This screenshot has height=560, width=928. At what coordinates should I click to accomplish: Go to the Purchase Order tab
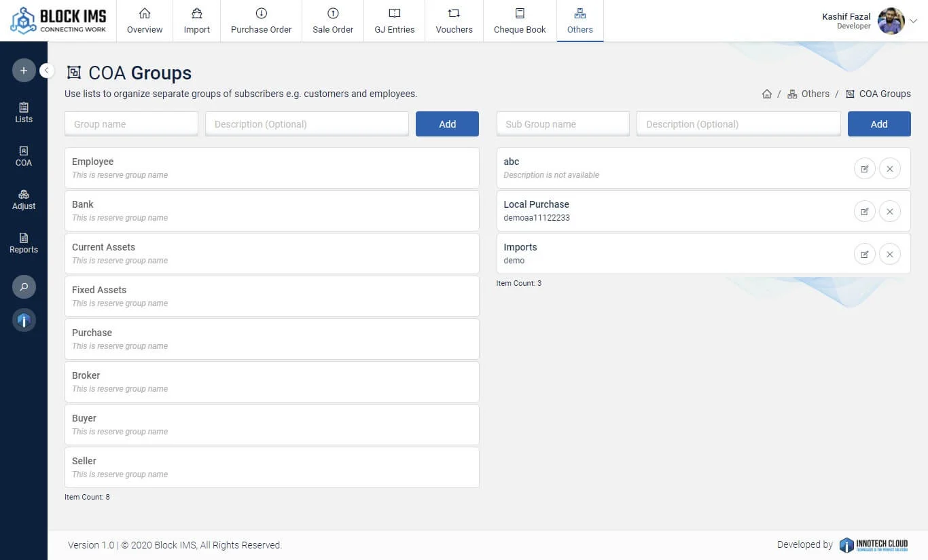pyautogui.click(x=261, y=21)
